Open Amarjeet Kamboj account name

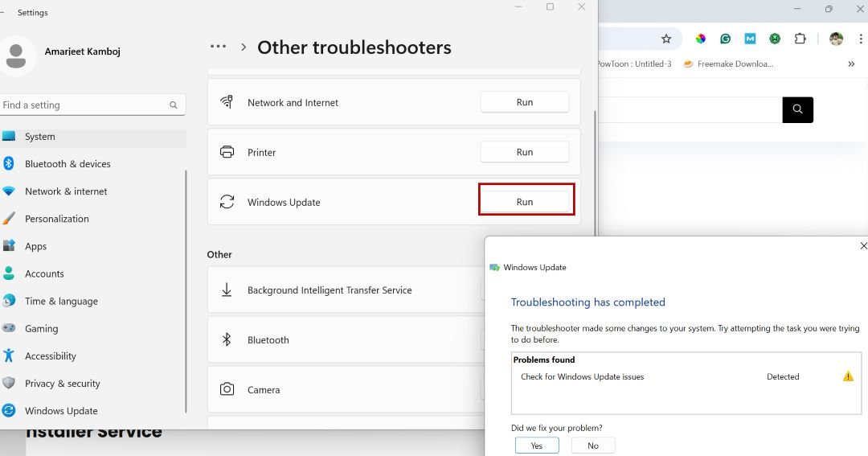pyautogui.click(x=83, y=51)
